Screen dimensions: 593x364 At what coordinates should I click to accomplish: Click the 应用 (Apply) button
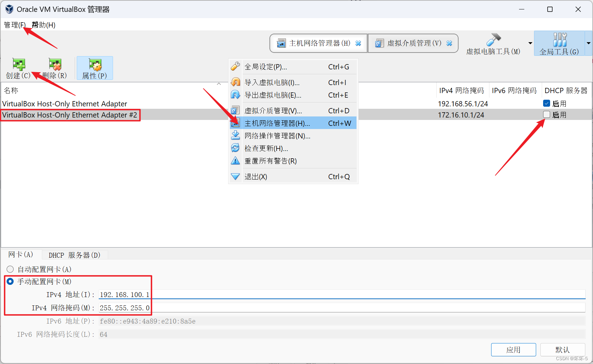coord(513,350)
